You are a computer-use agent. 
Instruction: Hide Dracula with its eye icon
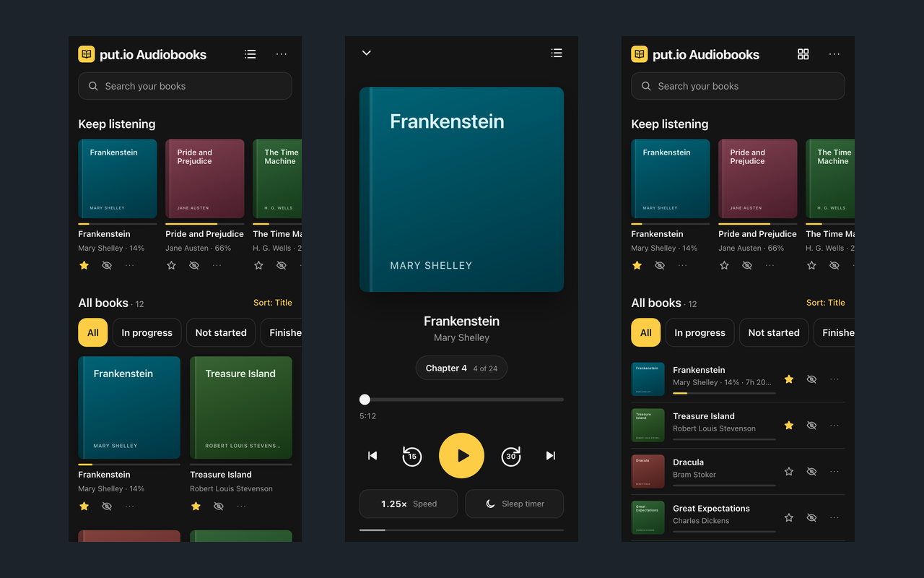coord(811,471)
